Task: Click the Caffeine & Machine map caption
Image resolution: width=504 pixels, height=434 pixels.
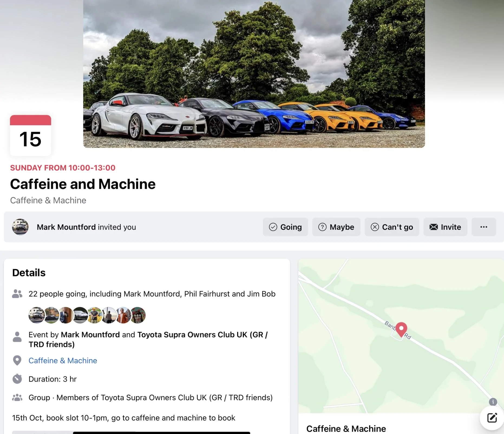Action: click(346, 429)
